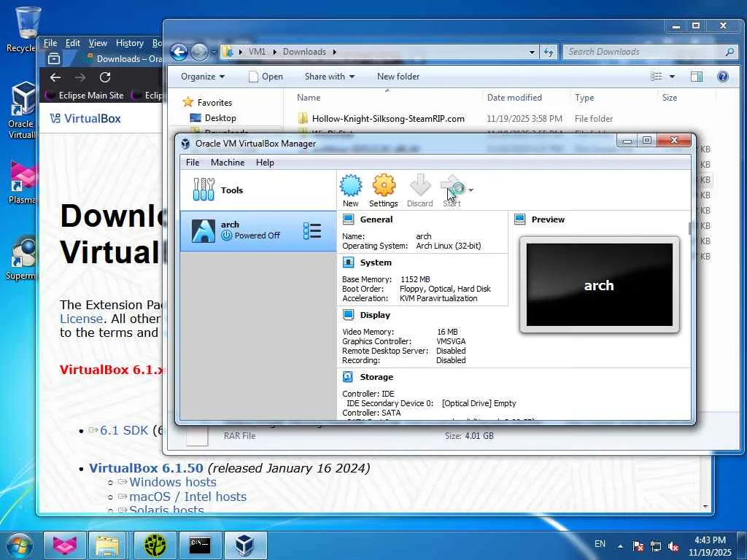747x560 pixels.
Task: Open the Share with dropdown
Action: click(330, 77)
